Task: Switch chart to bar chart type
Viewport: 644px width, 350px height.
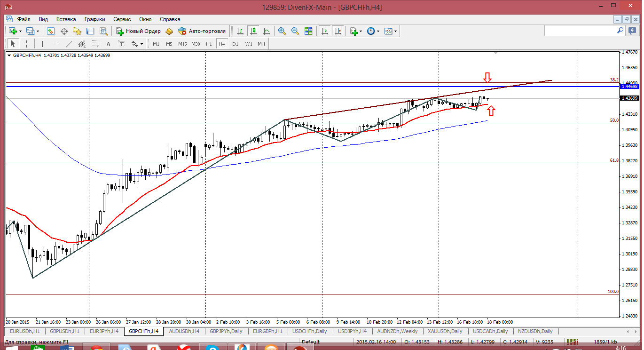Action: 240,31
